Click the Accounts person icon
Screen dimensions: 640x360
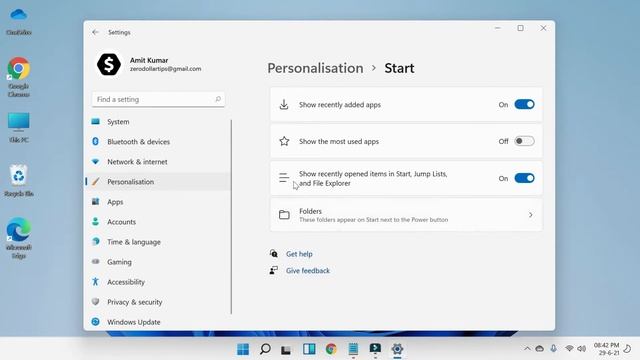96,222
